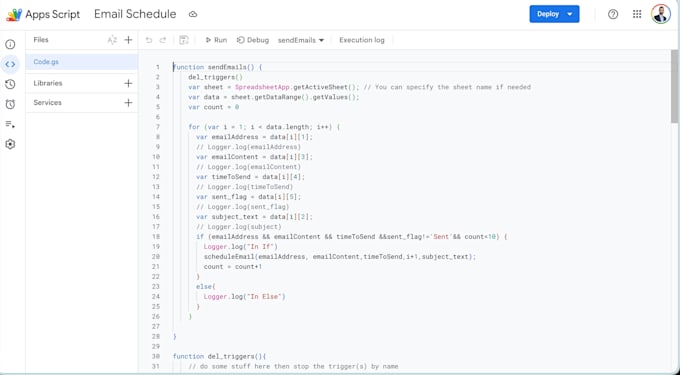The image size is (680, 375).
Task: Click the text 'function sendEmails()' on line 1
Action: [213, 67]
